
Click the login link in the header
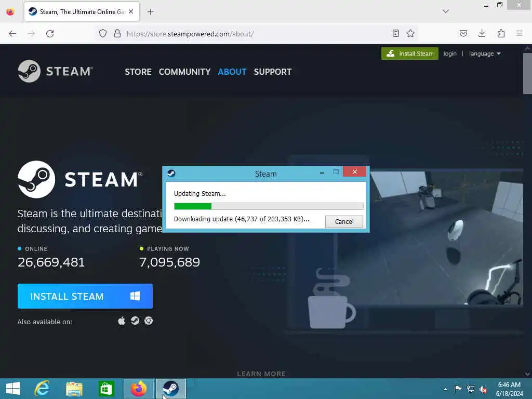tap(450, 54)
